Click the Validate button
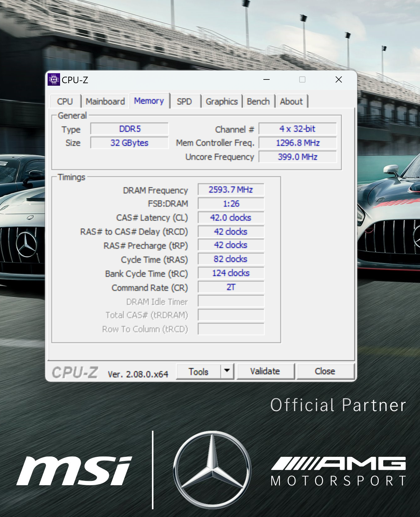This screenshot has width=420, height=517. (x=265, y=371)
